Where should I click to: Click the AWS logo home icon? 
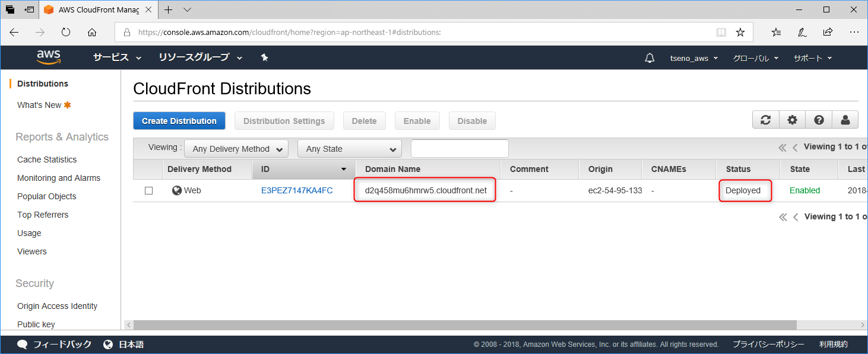tap(49, 58)
